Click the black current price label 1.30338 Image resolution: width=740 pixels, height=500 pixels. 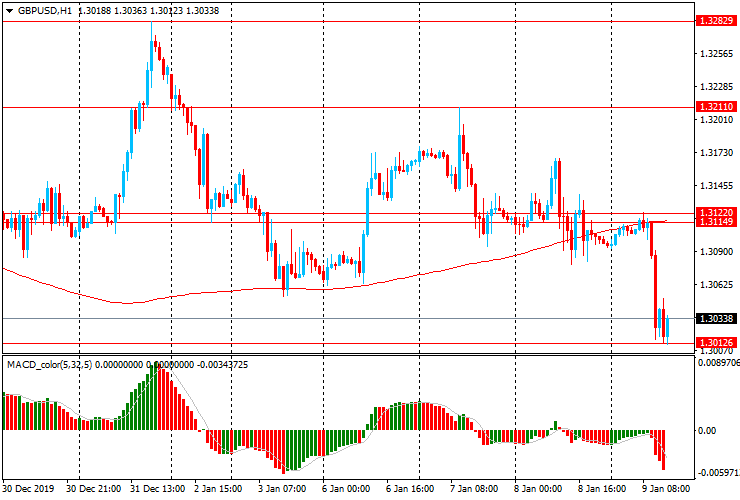tap(716, 319)
